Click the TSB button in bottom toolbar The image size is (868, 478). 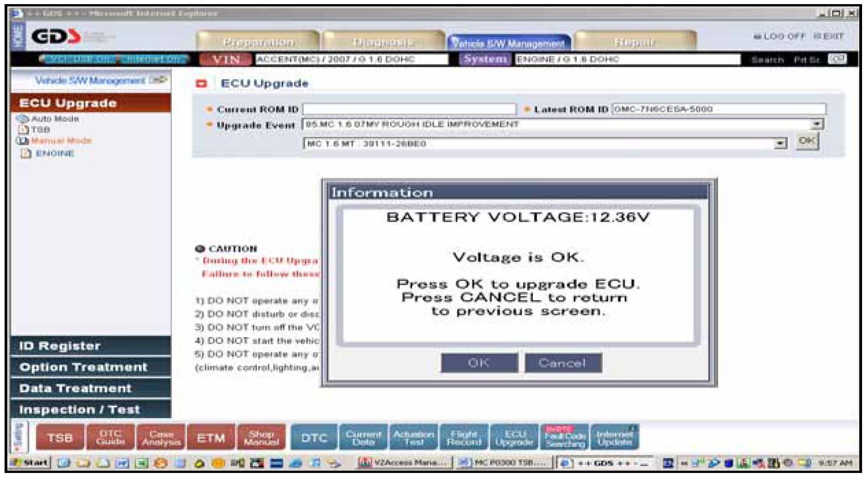(60, 438)
